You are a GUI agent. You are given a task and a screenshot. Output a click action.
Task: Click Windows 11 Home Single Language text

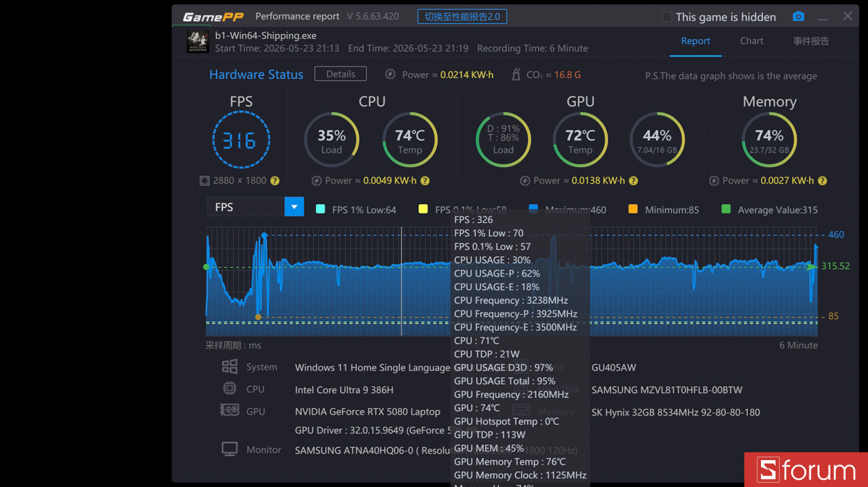coord(372,368)
